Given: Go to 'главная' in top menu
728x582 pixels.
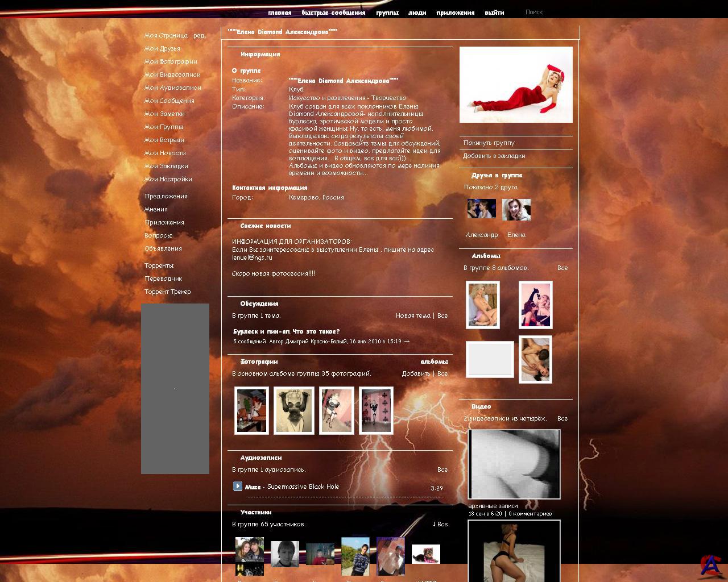Looking at the screenshot, I should tap(279, 13).
